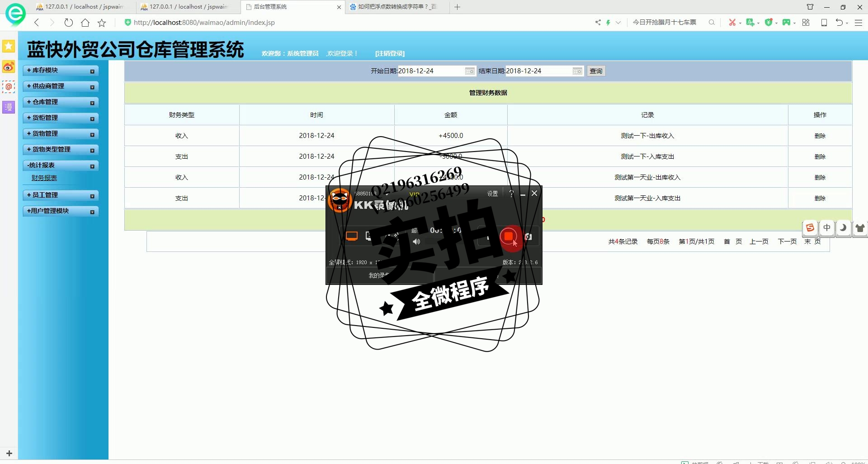Expand 库存模块 menu
The width and height of the screenshot is (868, 464).
click(61, 71)
